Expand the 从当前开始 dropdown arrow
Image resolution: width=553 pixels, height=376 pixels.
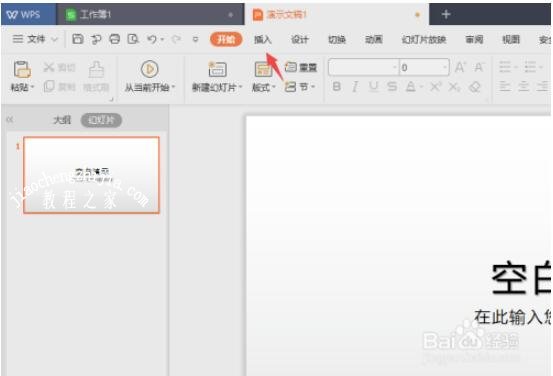(x=174, y=87)
